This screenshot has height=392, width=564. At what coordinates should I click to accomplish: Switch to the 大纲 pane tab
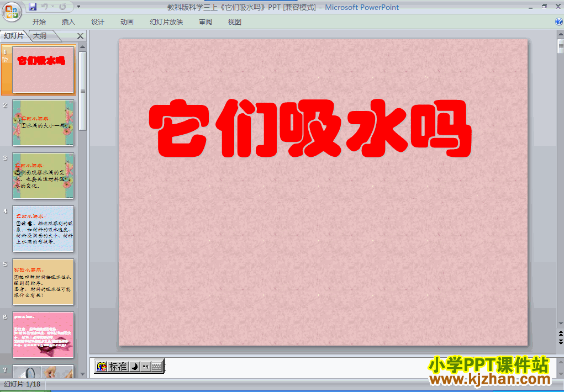pyautogui.click(x=40, y=35)
